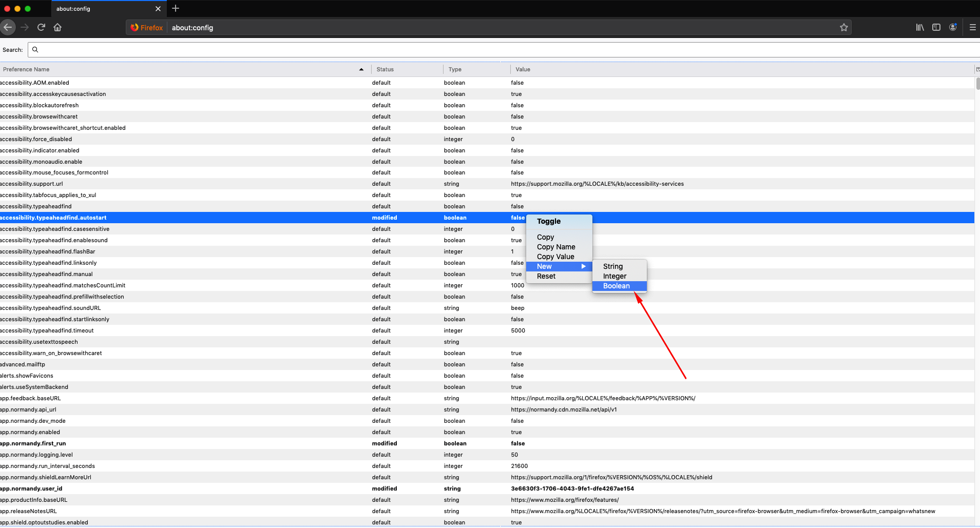
Task: Select accessibility.typeaheadfind.soundURL preference
Action: pos(487,308)
